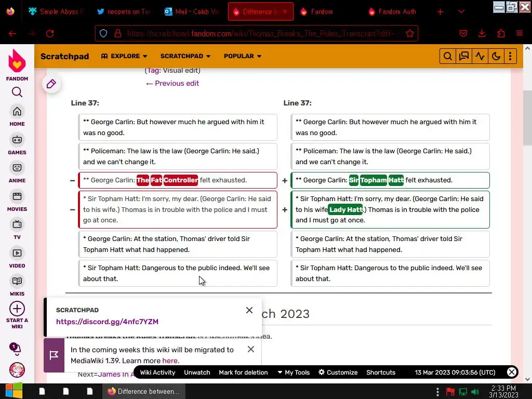Open the recent activity pulse icon
This screenshot has width=532, height=399.
(x=480, y=56)
